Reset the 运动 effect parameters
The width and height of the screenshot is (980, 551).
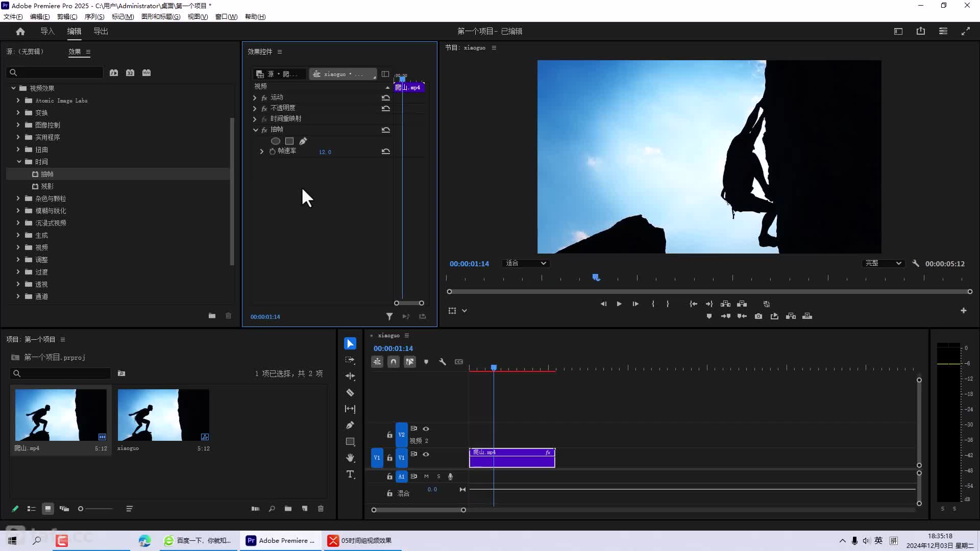pos(386,97)
